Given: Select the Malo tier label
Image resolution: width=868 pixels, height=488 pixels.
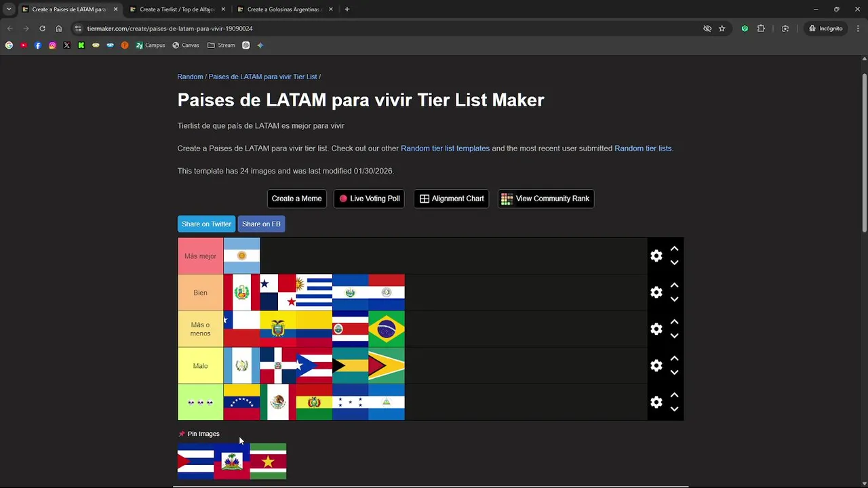Looking at the screenshot, I should (x=200, y=366).
